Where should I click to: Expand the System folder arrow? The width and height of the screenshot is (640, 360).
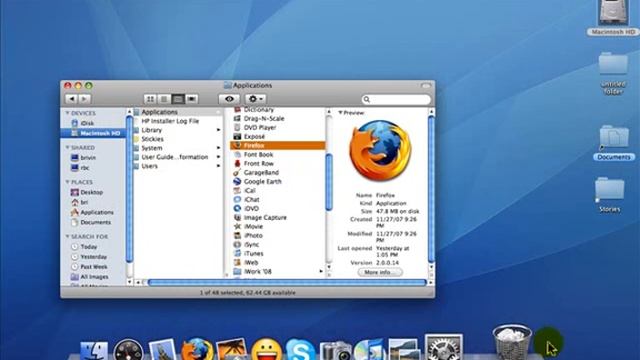[219, 148]
